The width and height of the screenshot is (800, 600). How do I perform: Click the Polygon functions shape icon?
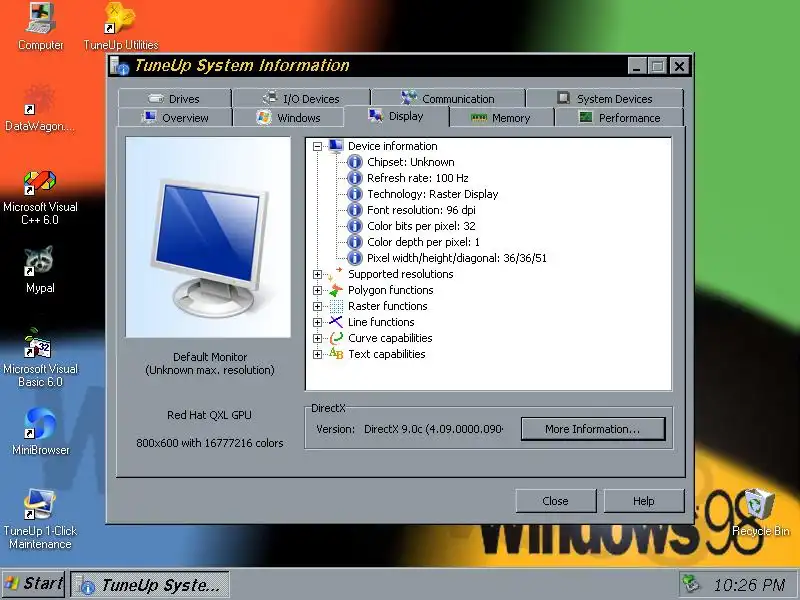tap(336, 290)
